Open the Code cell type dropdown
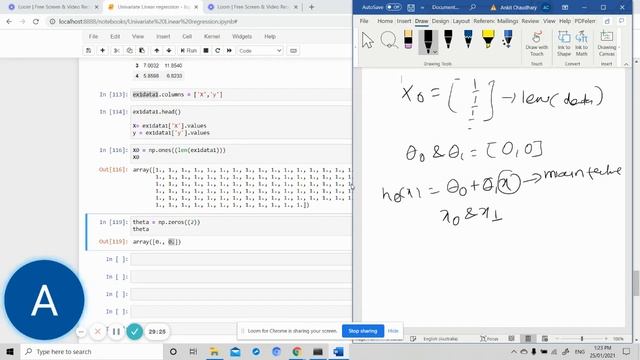This screenshot has width=640, height=360. (260, 51)
